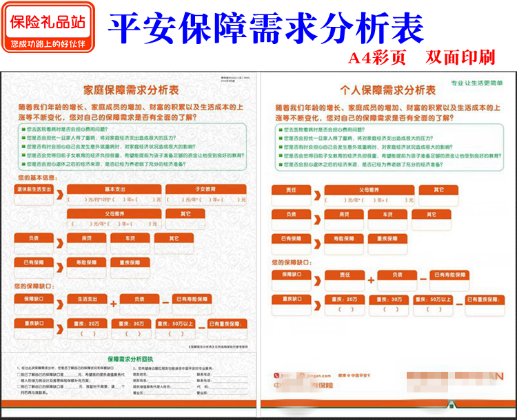Image resolution: width=517 pixels, height=420 pixels.
Task: Click the red phone icon beside 95511
Action: point(276,375)
